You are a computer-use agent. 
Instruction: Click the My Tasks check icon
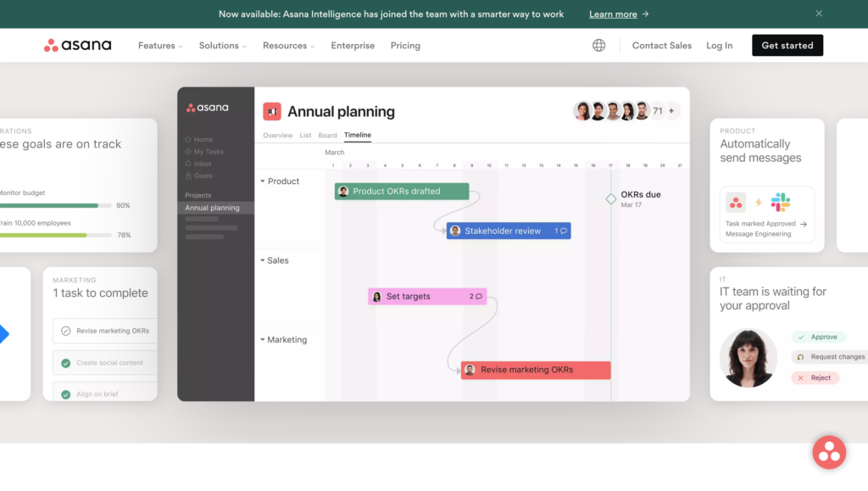pos(188,152)
